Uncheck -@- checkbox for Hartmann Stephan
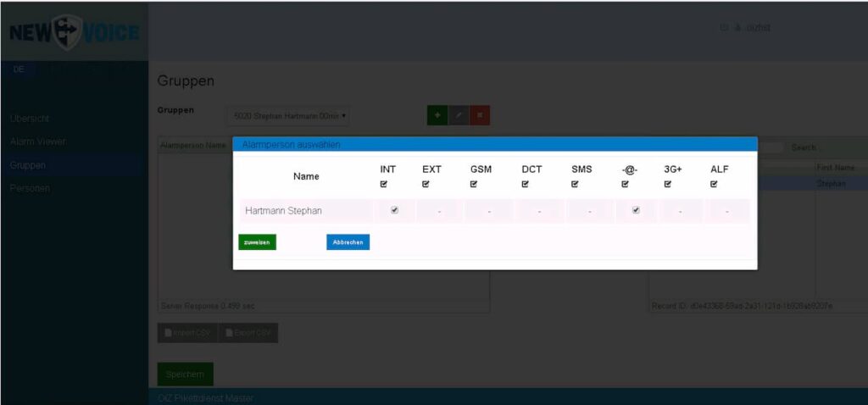Viewport: 868px width, 405px height. pyautogui.click(x=636, y=210)
